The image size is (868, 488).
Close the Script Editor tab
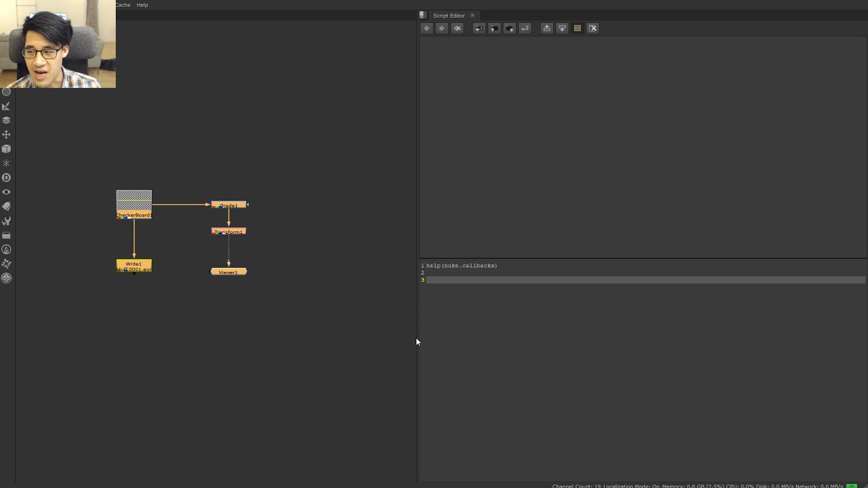(x=473, y=15)
